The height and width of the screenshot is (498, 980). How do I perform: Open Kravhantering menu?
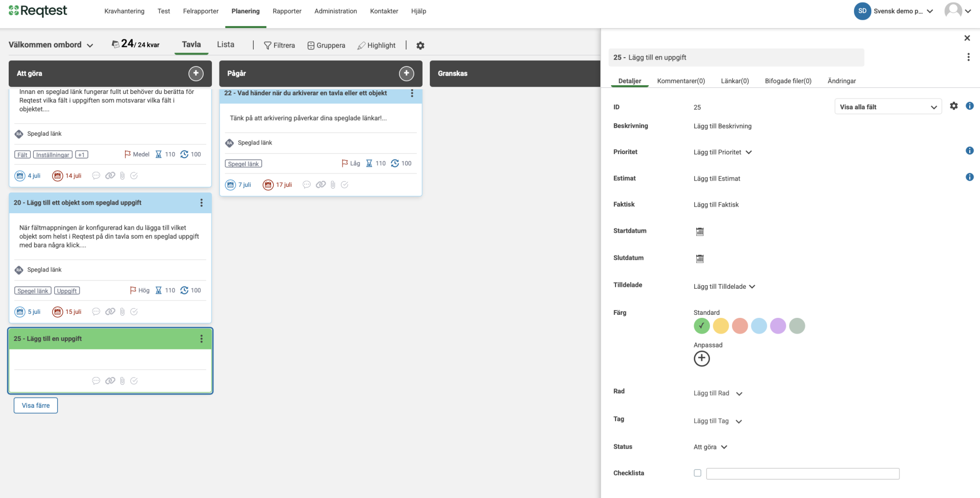click(125, 11)
